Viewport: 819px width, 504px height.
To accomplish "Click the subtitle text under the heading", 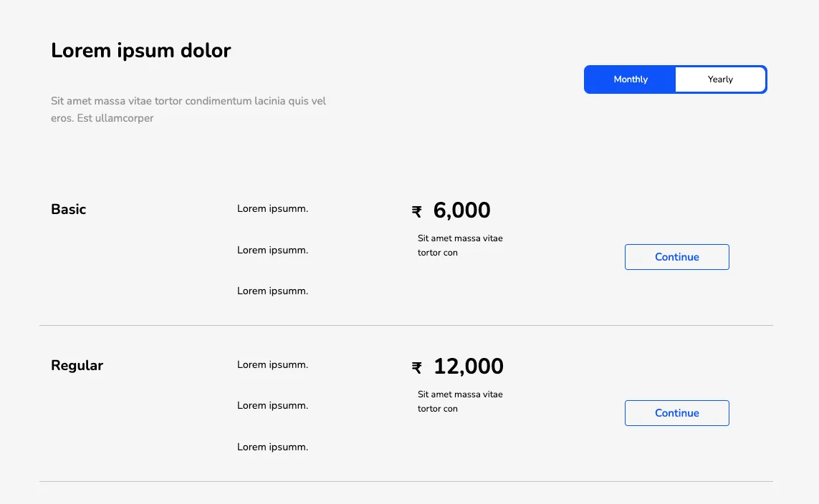I will pos(188,109).
